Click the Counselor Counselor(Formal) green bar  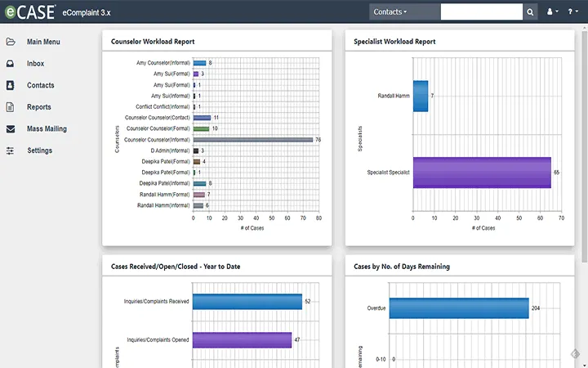click(x=202, y=129)
